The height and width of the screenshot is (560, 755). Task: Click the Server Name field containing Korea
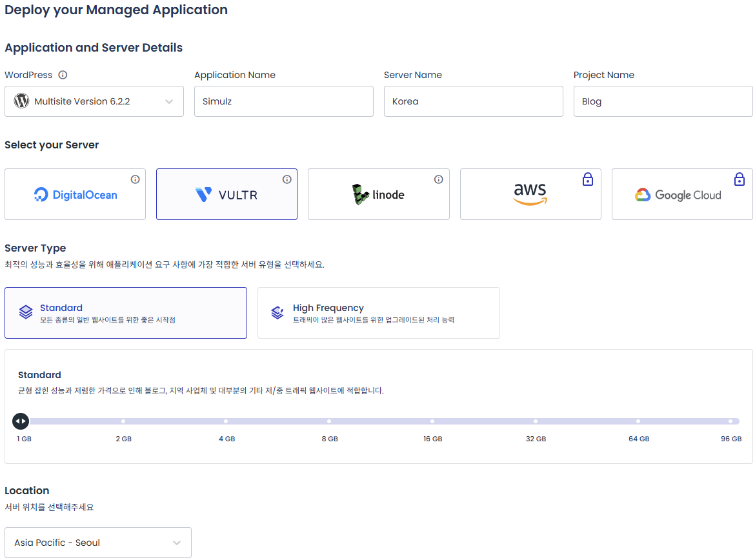(x=473, y=101)
